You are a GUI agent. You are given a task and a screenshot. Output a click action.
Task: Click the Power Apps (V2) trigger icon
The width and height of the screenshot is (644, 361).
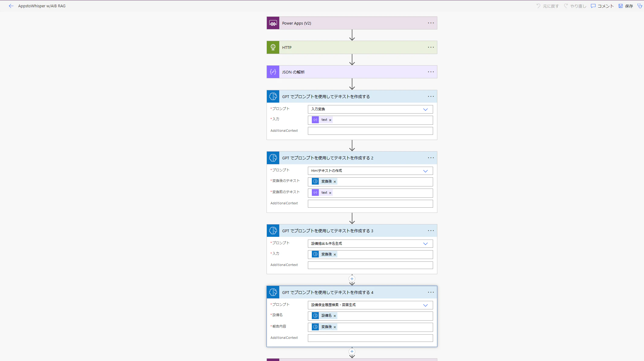click(273, 23)
